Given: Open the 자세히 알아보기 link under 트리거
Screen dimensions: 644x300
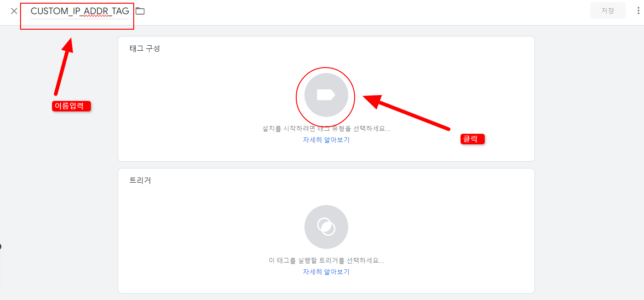Looking at the screenshot, I should pos(325,271).
